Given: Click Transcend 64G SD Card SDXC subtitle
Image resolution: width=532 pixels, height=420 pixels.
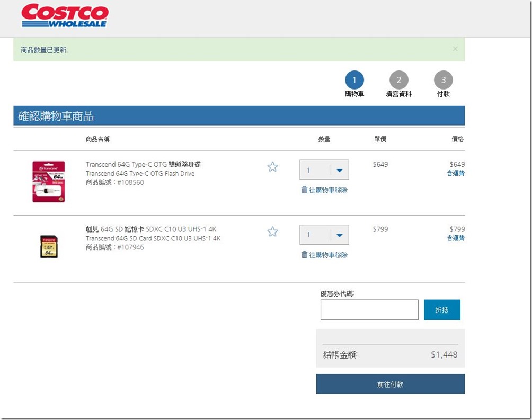Looking at the screenshot, I should pos(153,238).
